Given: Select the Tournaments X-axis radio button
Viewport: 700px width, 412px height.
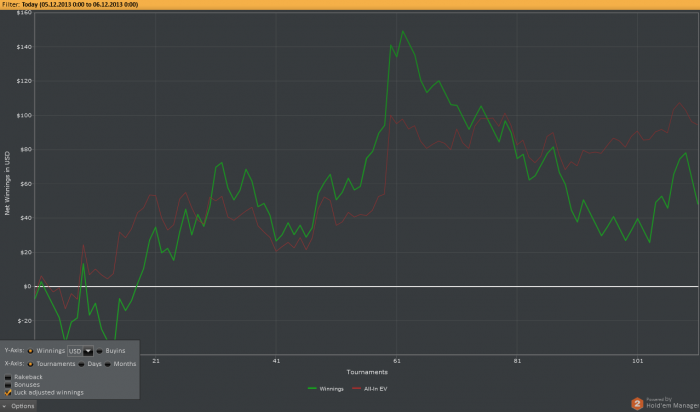Looking at the screenshot, I should (30, 364).
